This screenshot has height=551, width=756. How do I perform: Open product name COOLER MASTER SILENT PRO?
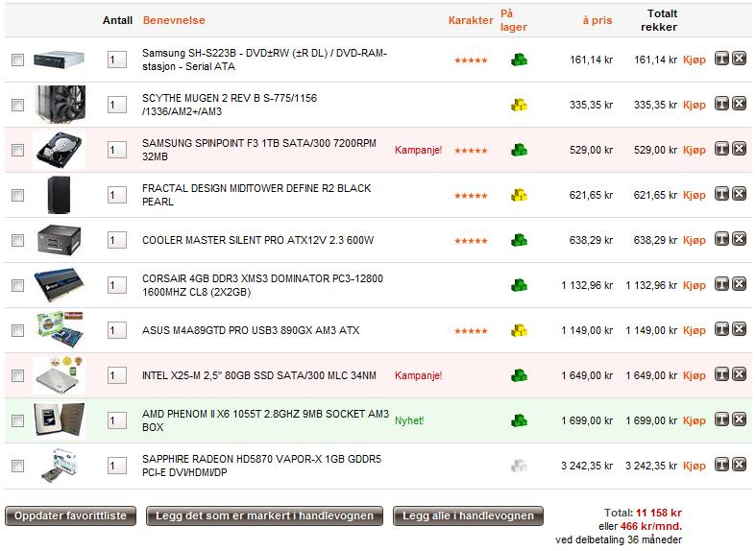[x=258, y=240]
